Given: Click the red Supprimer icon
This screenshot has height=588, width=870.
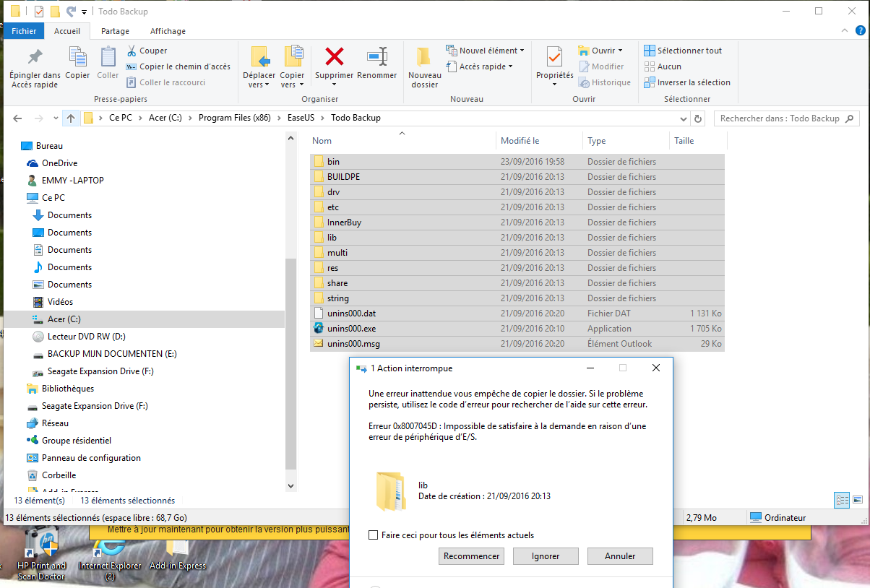Looking at the screenshot, I should (334, 56).
